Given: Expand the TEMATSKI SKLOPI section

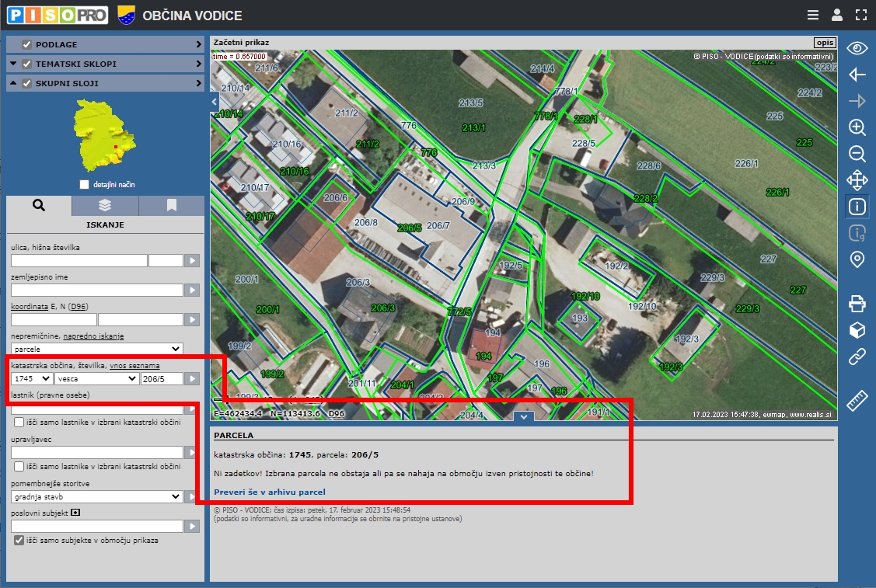Looking at the screenshot, I should coord(198,64).
